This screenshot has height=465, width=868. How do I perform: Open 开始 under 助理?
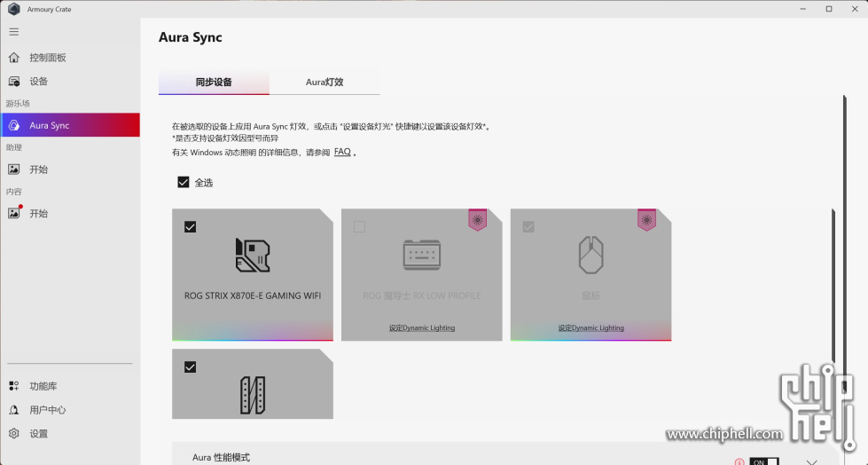tap(70, 169)
